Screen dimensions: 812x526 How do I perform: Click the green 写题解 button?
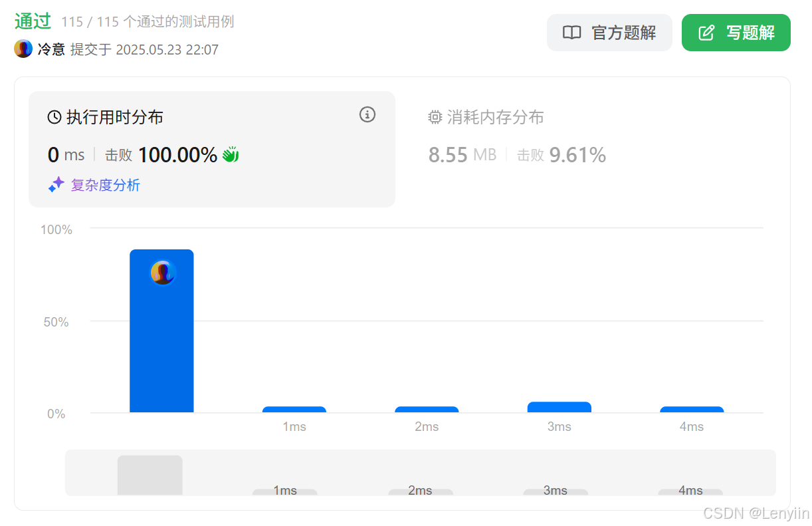click(x=736, y=33)
